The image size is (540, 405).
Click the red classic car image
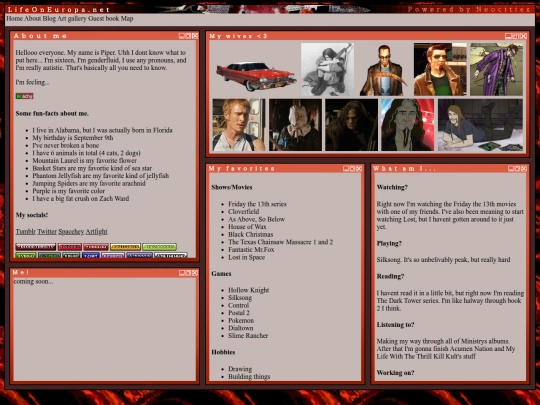point(256,76)
